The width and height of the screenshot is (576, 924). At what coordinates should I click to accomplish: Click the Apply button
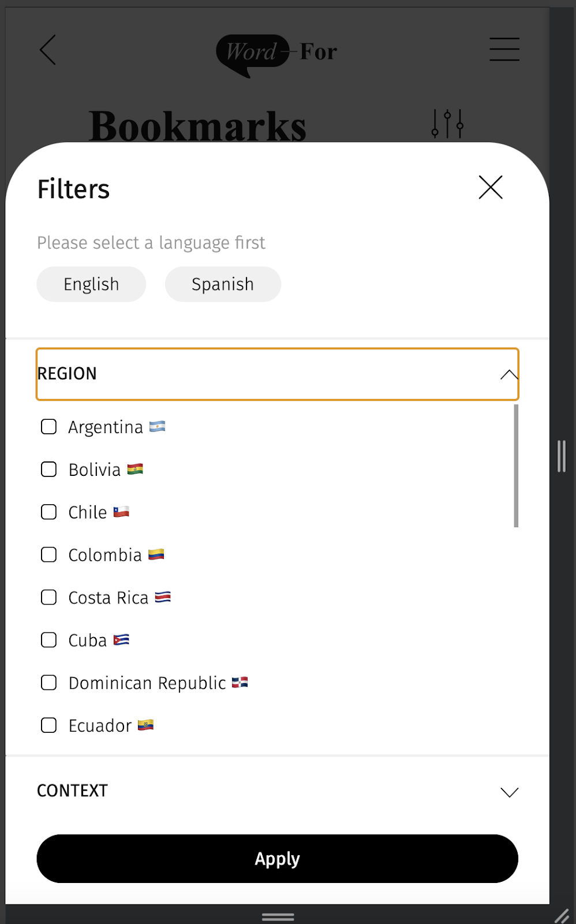278,859
